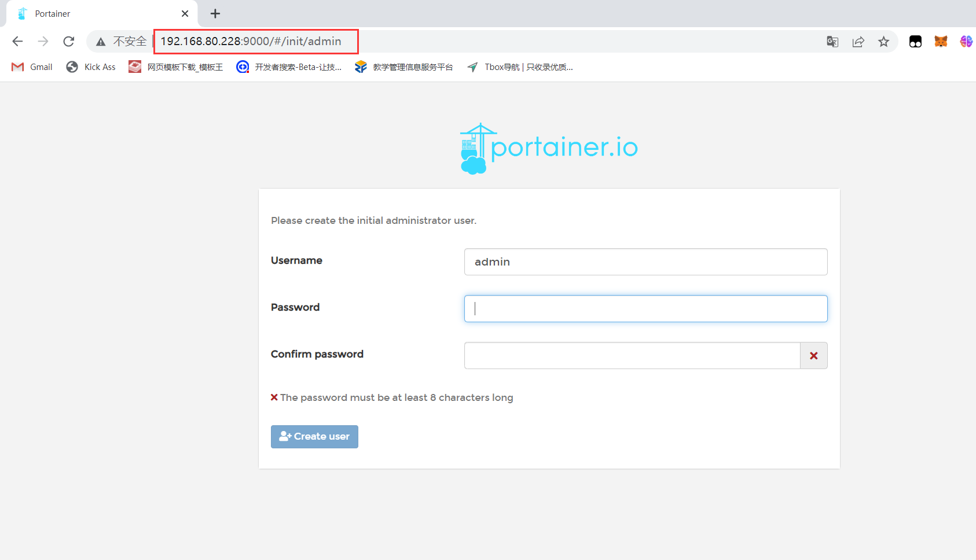Open the Tbox导航 bookmark
Screen dimensions: 976x560
520,67
